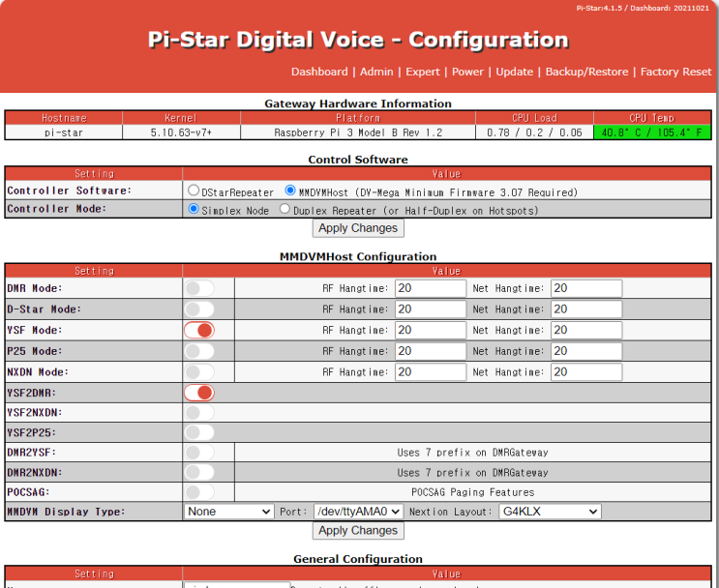The image size is (719, 588).
Task: Enable D-Star Mode toggle
Action: [x=199, y=309]
